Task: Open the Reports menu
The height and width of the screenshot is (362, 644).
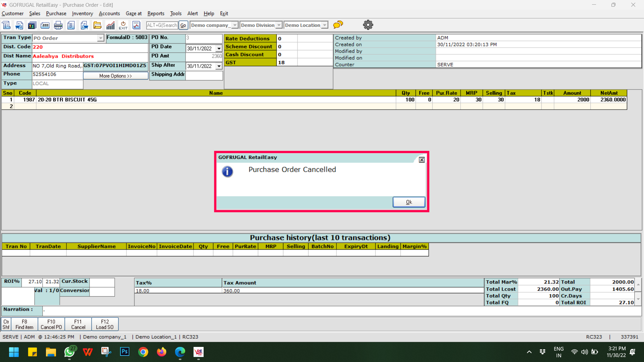Action: (156, 13)
